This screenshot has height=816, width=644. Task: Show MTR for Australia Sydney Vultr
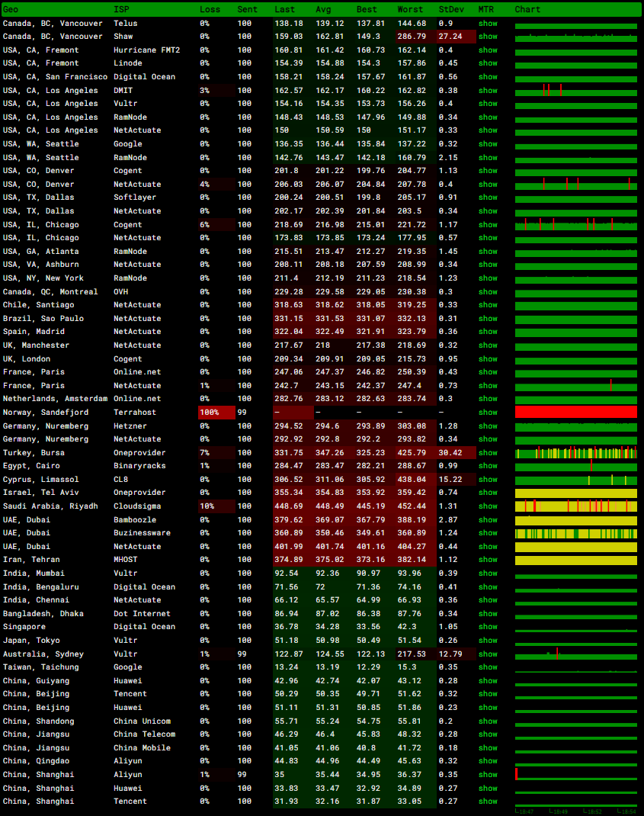tap(488, 654)
